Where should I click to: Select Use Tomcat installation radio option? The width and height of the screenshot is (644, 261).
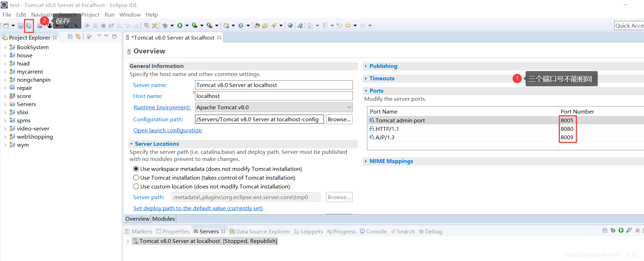click(136, 178)
